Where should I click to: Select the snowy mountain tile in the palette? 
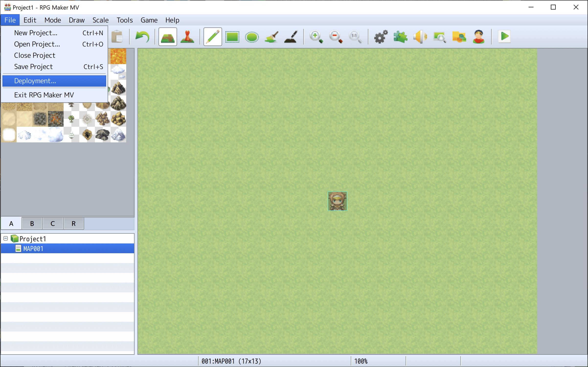(x=118, y=135)
